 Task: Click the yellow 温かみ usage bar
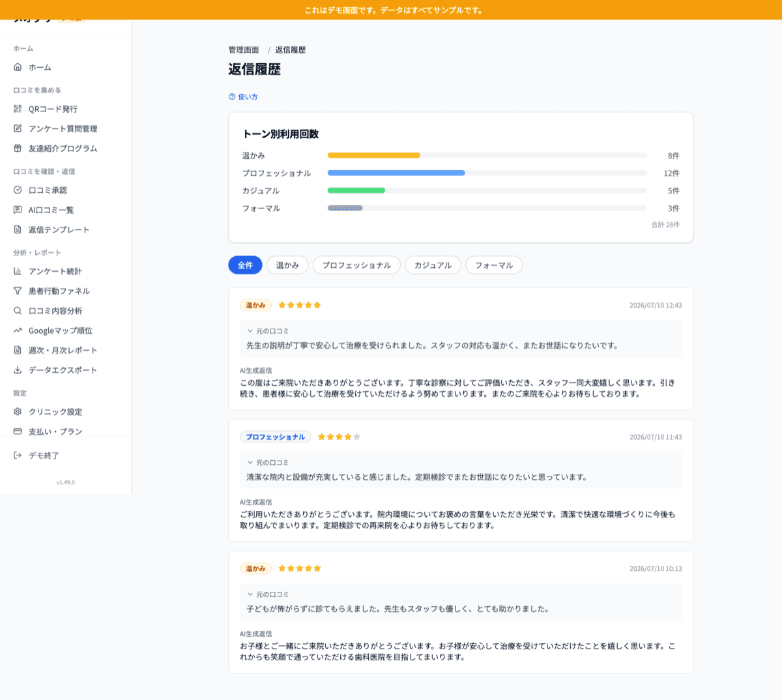pos(374,155)
